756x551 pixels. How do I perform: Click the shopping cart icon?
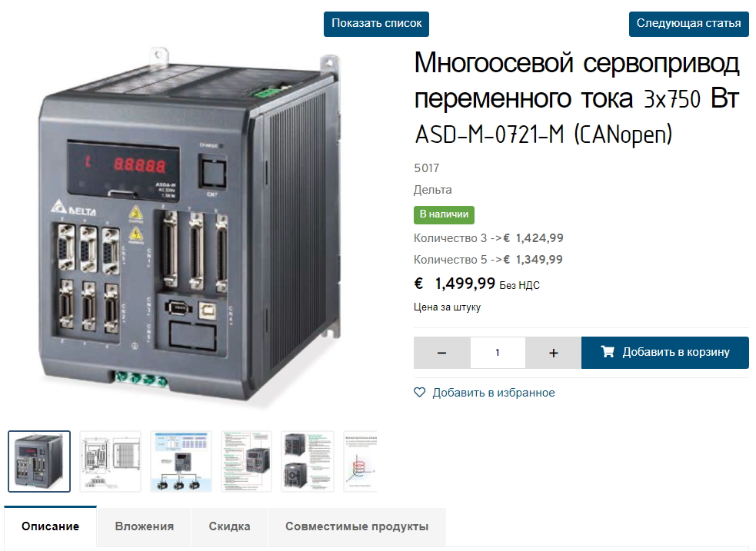608,352
